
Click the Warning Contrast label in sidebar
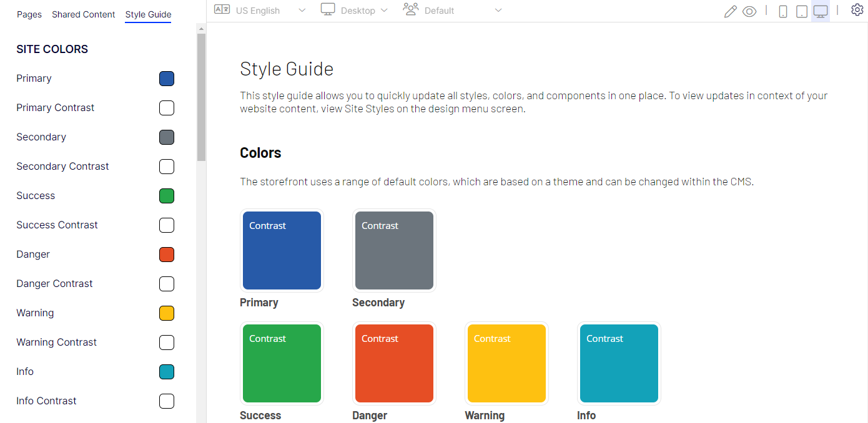click(x=57, y=342)
